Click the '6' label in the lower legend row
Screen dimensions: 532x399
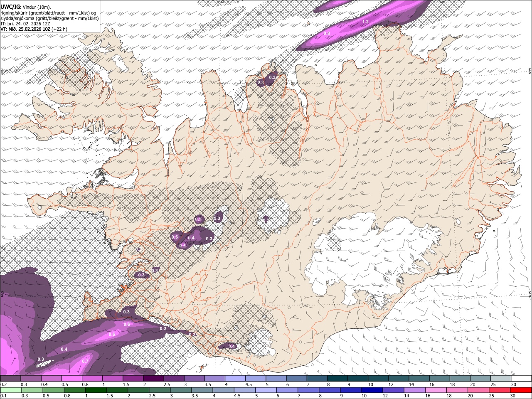coord(278,396)
